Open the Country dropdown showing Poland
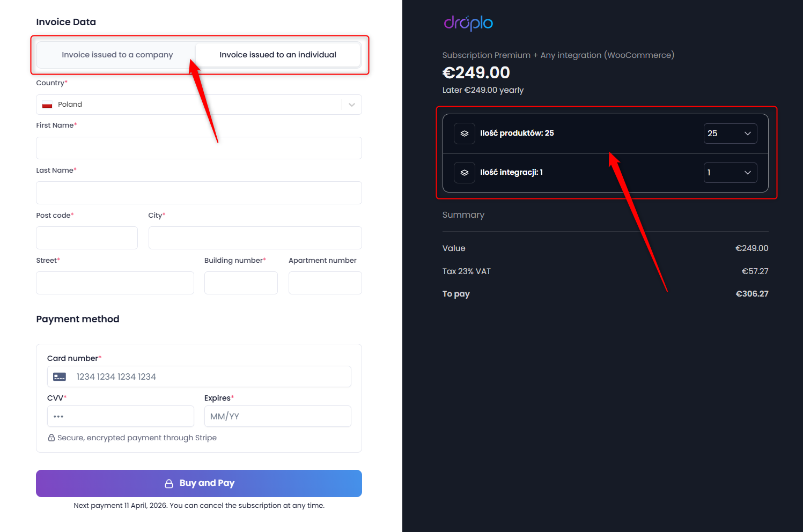Viewport: 803px width, 532px height. click(199, 105)
